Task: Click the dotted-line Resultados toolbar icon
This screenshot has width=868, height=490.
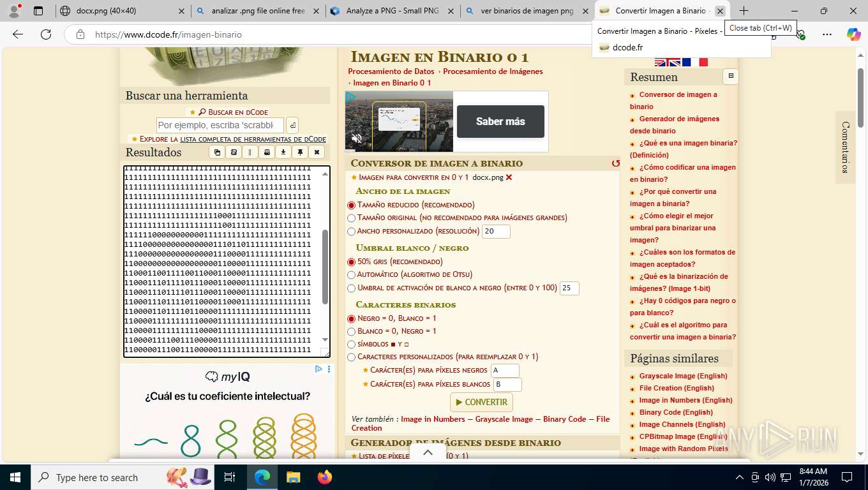Action: pyautogui.click(x=250, y=152)
